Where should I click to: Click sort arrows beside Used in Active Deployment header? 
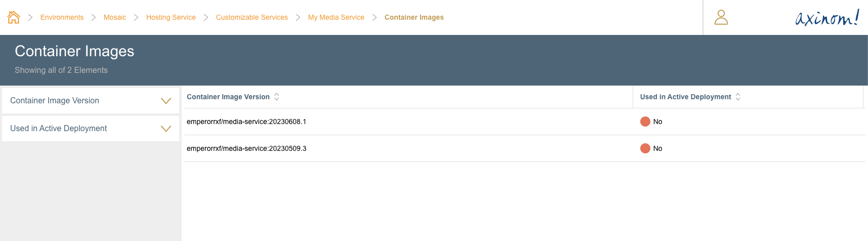[738, 97]
